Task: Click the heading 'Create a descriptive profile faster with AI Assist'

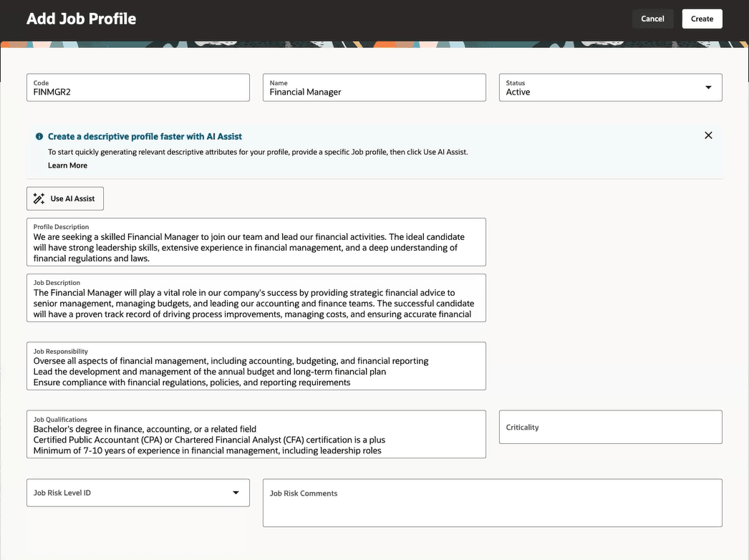Action: pos(145,136)
